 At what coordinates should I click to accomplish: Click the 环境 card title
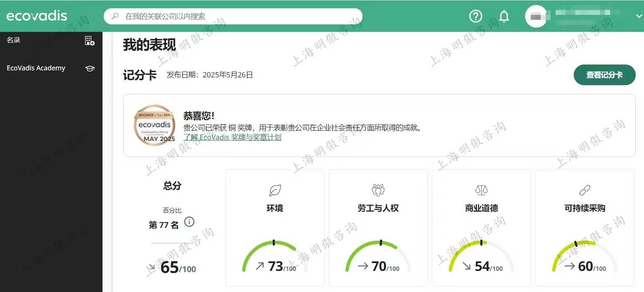[275, 208]
